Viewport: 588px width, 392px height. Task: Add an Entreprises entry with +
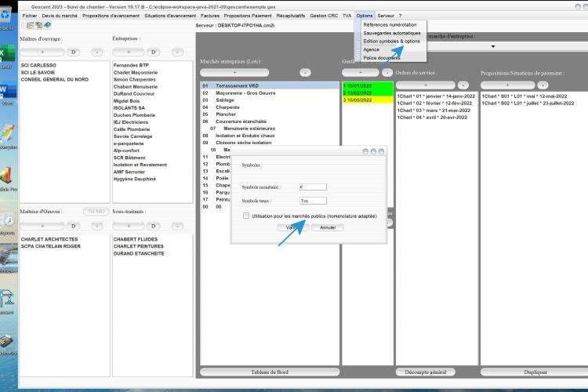129,53
